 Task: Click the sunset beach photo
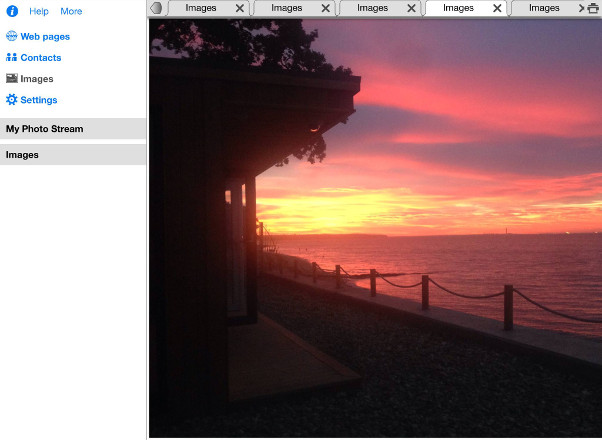point(375,228)
